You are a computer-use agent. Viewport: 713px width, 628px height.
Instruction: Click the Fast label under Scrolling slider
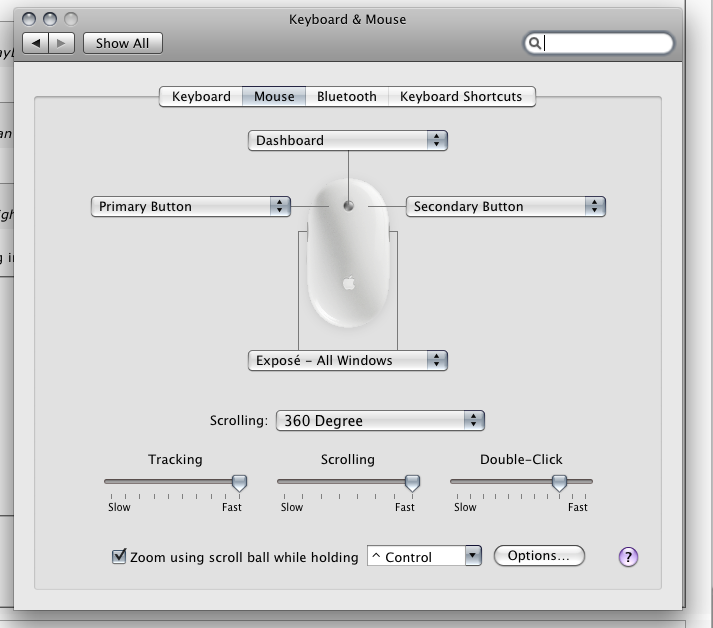pyautogui.click(x=405, y=507)
